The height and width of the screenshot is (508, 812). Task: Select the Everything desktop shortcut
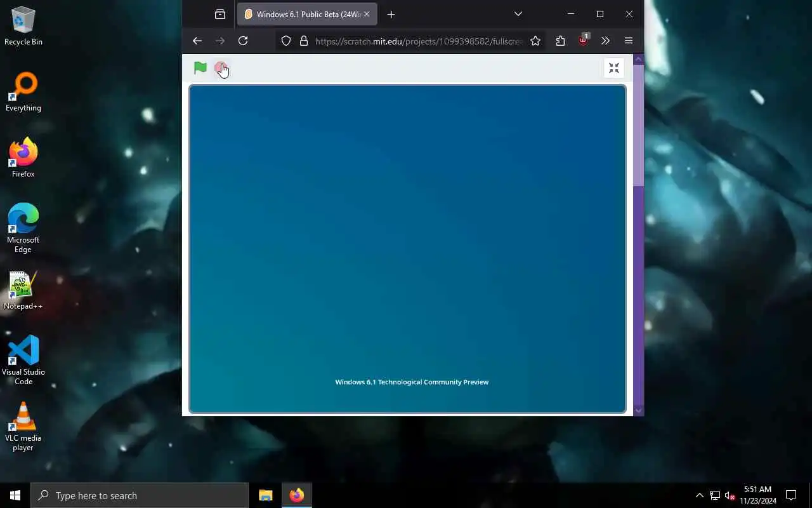(x=23, y=93)
